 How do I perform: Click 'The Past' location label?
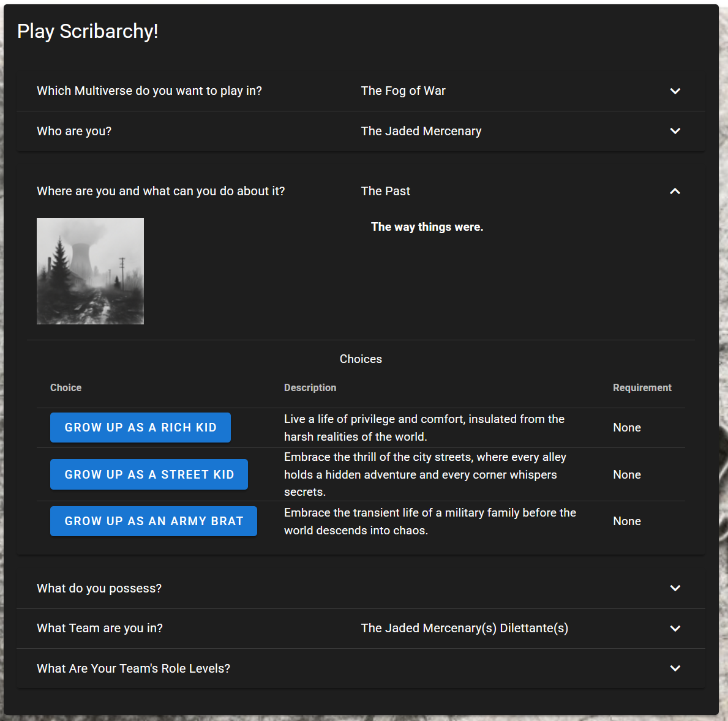point(386,191)
